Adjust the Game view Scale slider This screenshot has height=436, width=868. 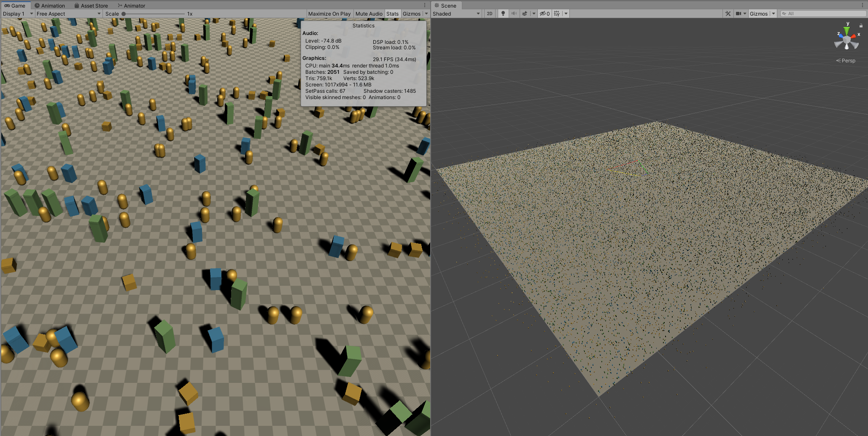[x=154, y=13]
